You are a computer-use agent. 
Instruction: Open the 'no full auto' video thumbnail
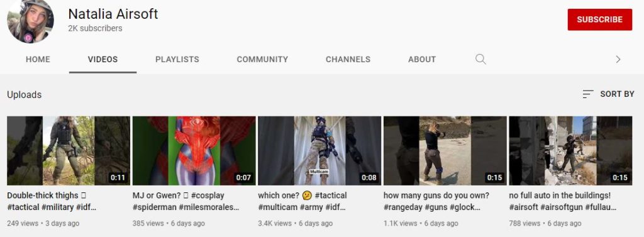[570, 151]
